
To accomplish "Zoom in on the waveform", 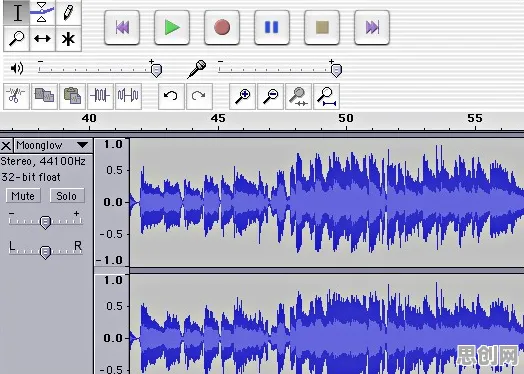I will click(x=242, y=96).
